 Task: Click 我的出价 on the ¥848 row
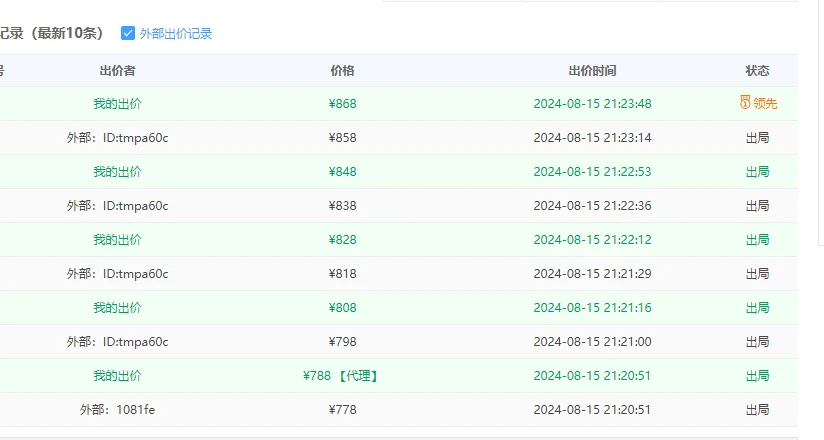(117, 172)
